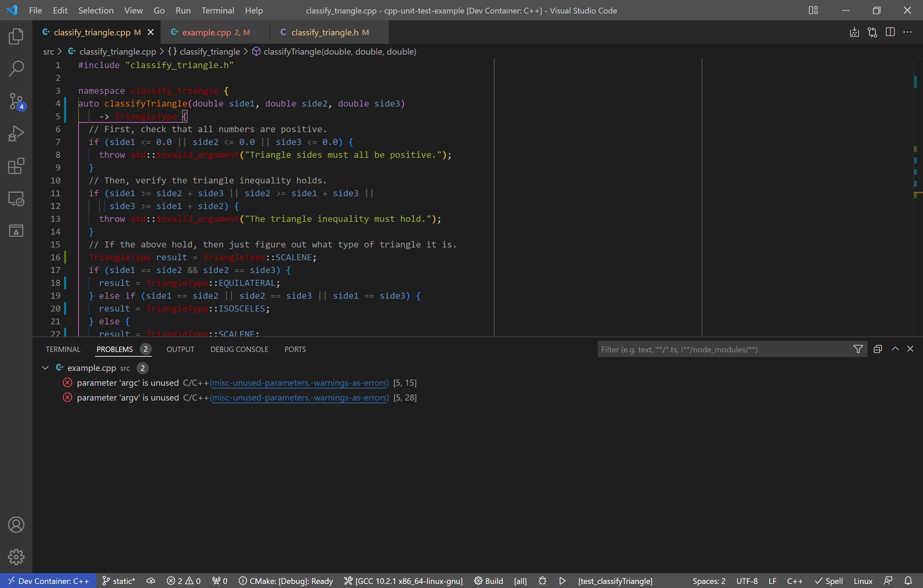
Task: Switch to the DEBUG CONSOLE tab
Action: (239, 349)
